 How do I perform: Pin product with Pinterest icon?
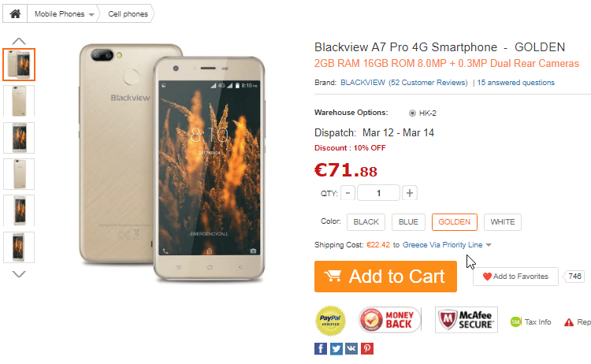click(367, 348)
